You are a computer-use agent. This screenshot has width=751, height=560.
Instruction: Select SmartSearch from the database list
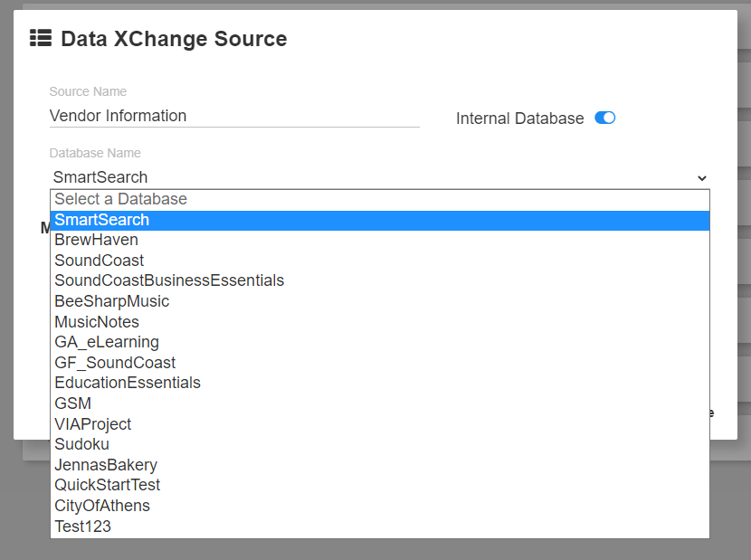101,220
